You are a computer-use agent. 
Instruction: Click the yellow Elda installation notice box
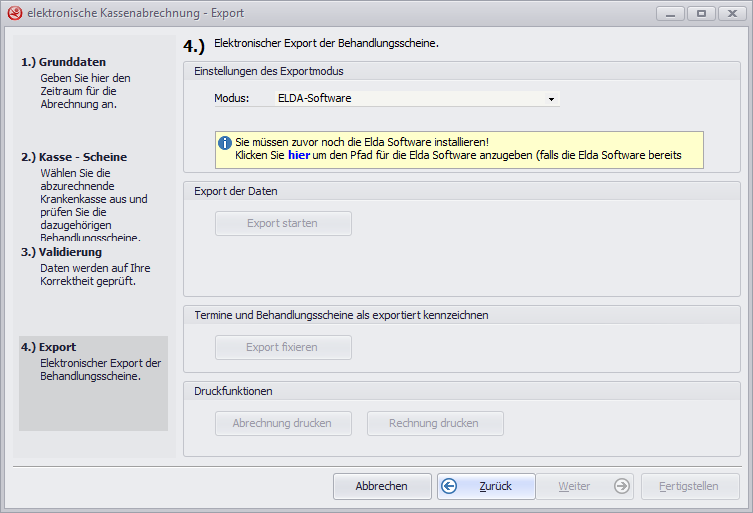tap(460, 150)
